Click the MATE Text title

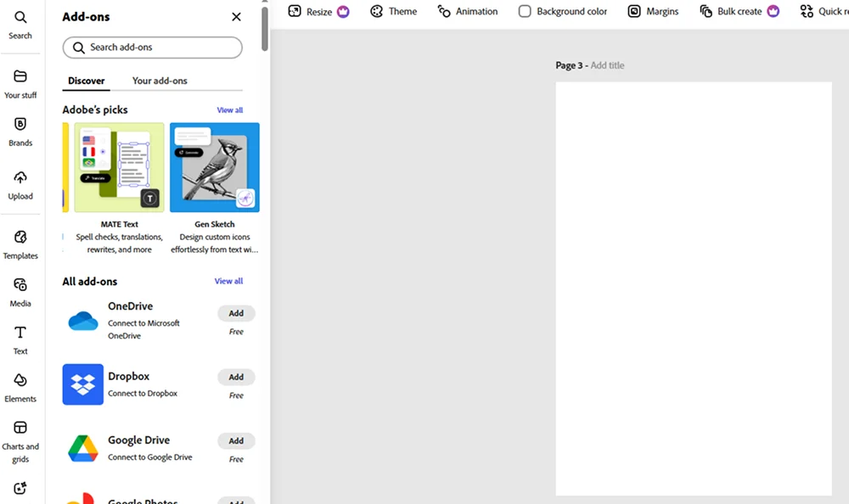coord(119,224)
